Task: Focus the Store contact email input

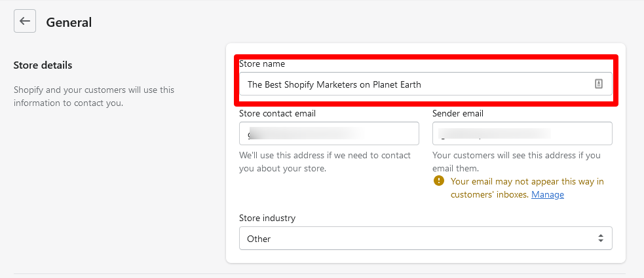Action: point(329,133)
